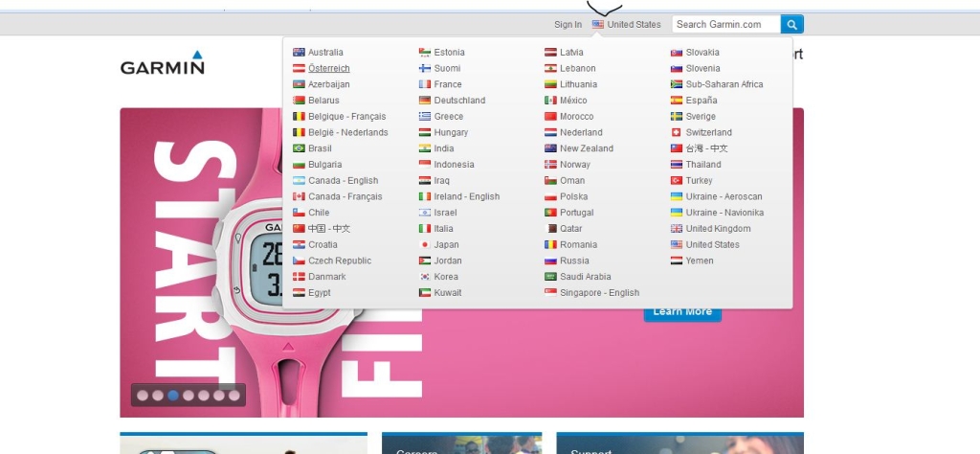Click the Croatia flag icon
This screenshot has width=980, height=454.
pyautogui.click(x=299, y=245)
